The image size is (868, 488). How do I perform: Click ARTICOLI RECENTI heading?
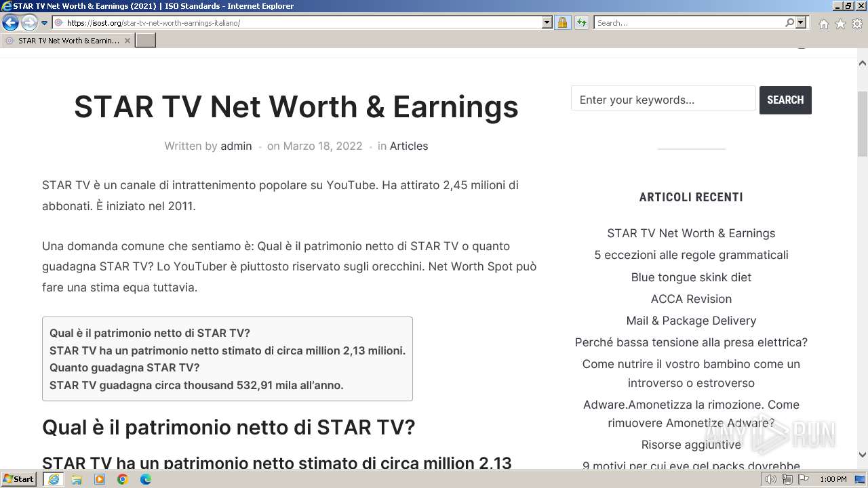point(691,197)
